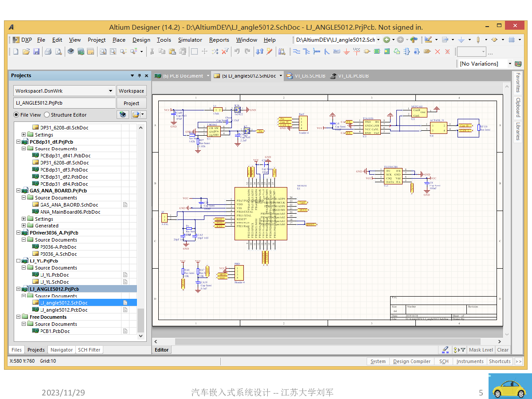Click the pencil highlight icon near Mask Level
Image resolution: width=532 pixels, height=399 pixels.
[x=446, y=350]
